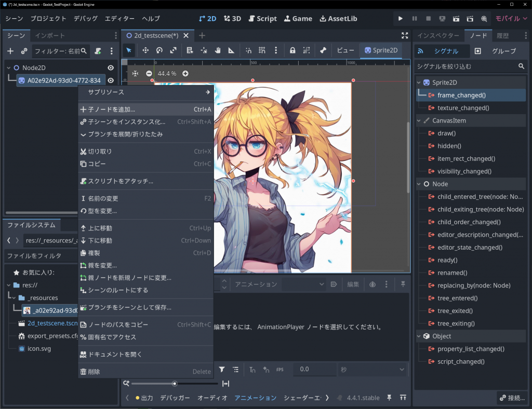Lock the selected node with the padlock icon
532x409 pixels.
(x=292, y=50)
